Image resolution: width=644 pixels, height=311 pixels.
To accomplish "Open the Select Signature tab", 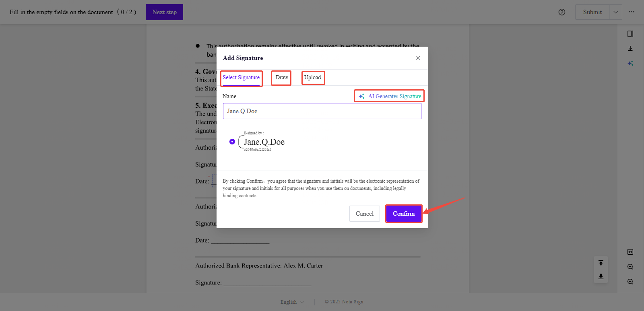I will coord(241,78).
